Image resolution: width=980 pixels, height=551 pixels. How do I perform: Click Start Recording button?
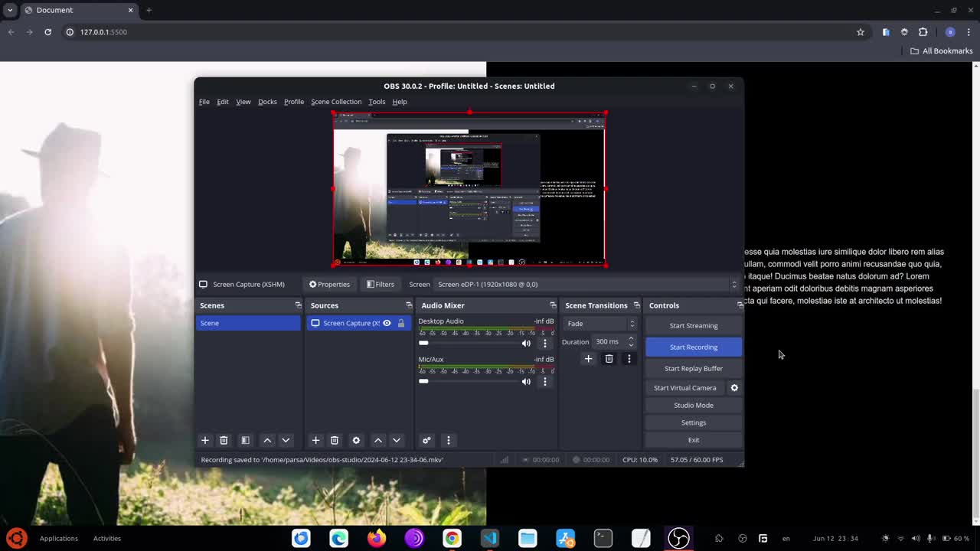pos(693,347)
